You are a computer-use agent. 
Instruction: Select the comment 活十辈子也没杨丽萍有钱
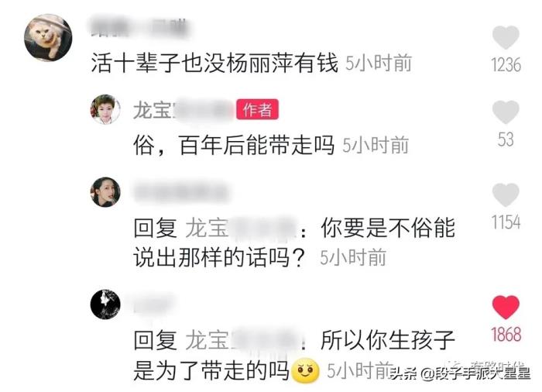[x=214, y=64]
